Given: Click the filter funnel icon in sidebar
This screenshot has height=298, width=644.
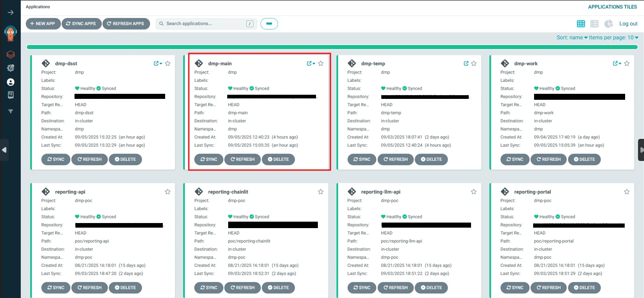Looking at the screenshot, I should tap(11, 111).
